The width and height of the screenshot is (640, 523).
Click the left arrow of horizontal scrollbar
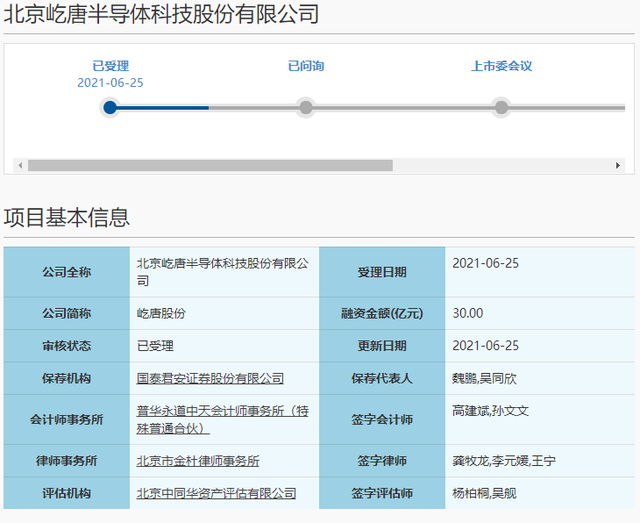click(20, 165)
